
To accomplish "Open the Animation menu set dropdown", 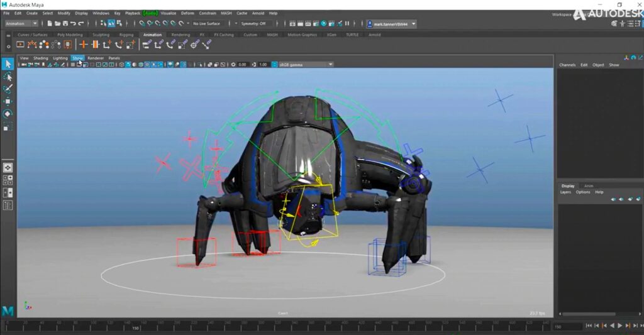I will pos(21,23).
